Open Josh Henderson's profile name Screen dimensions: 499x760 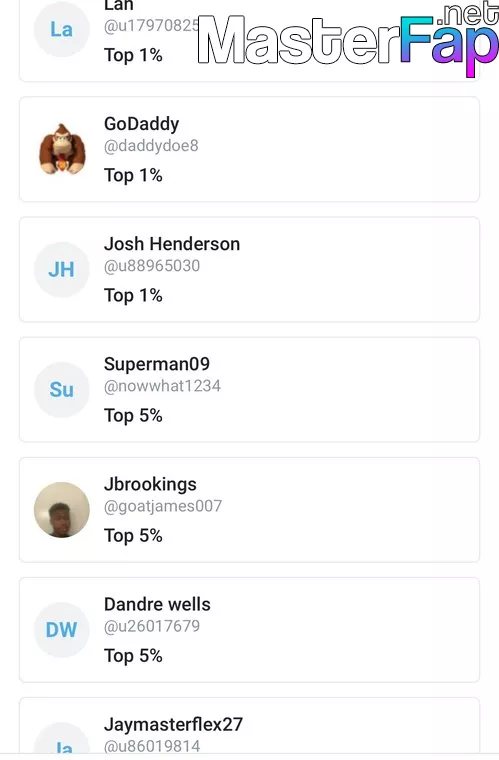click(172, 244)
